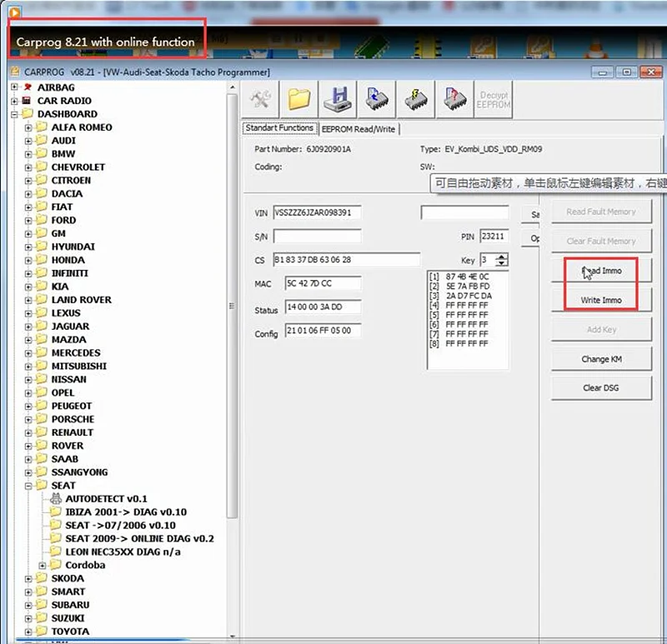Click into the Status value field
This screenshot has height=644, width=667.
point(323,307)
